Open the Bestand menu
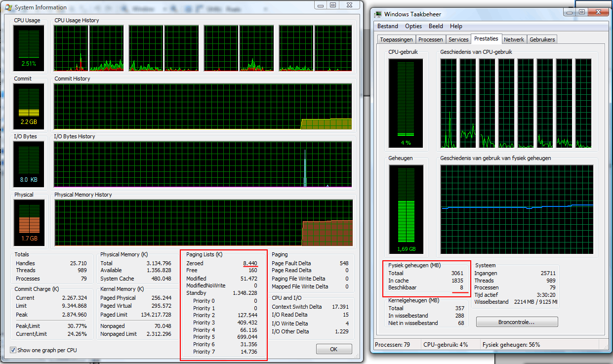 (388, 26)
